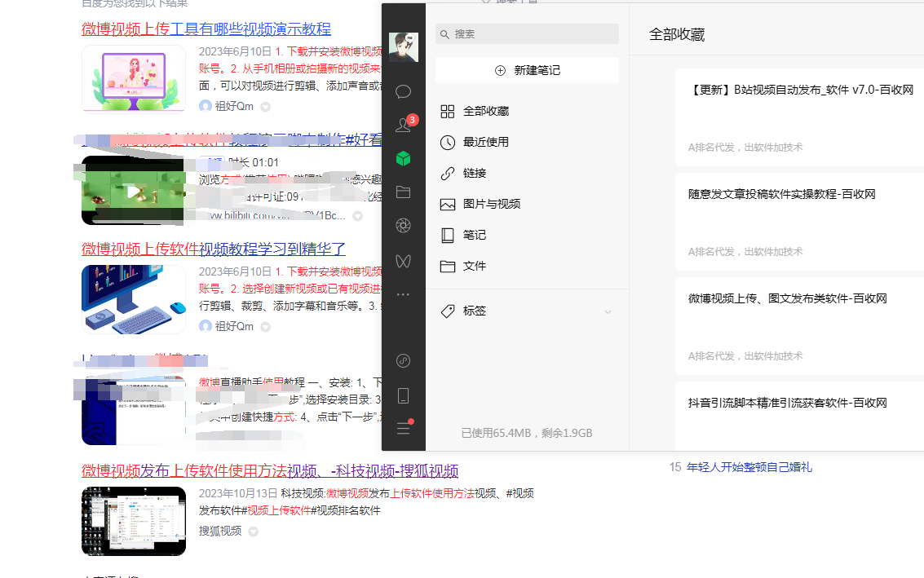Click the pink computer illustration thumbnail

coord(134,80)
